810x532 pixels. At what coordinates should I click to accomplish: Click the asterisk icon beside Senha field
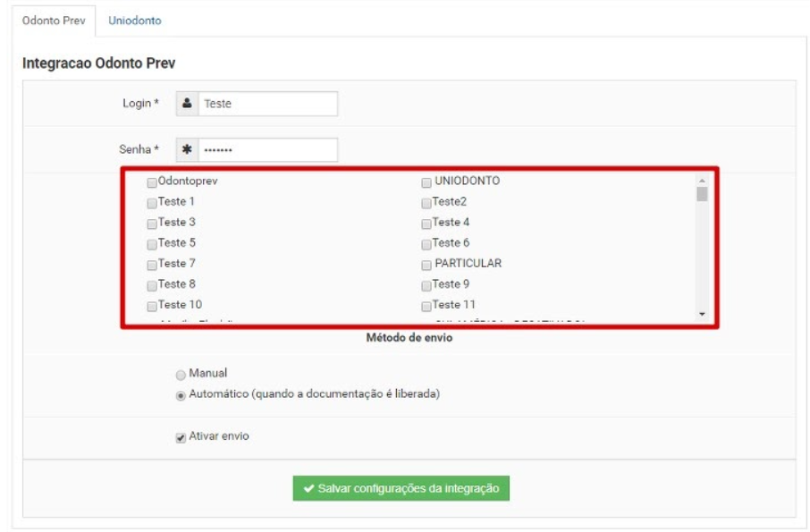click(x=187, y=150)
